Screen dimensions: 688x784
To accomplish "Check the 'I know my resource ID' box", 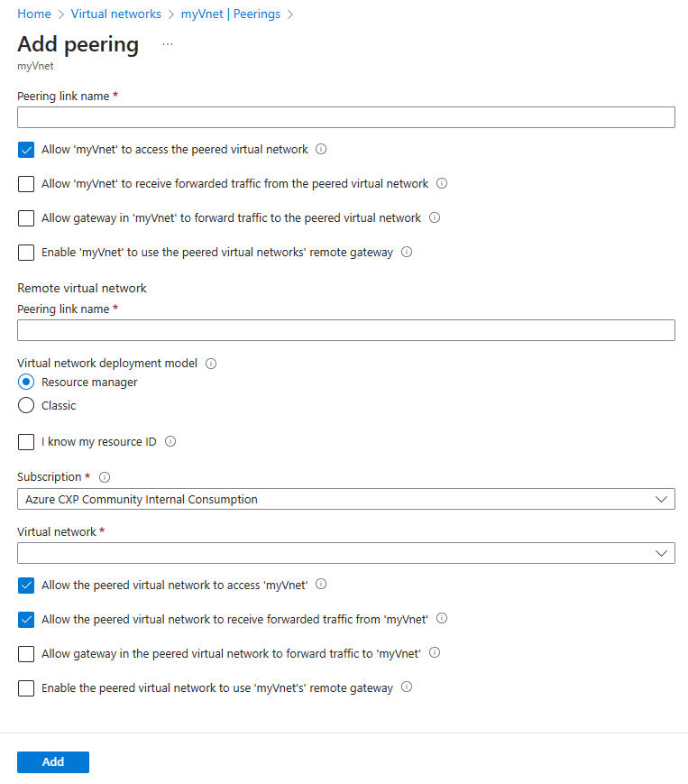I will tap(26, 441).
